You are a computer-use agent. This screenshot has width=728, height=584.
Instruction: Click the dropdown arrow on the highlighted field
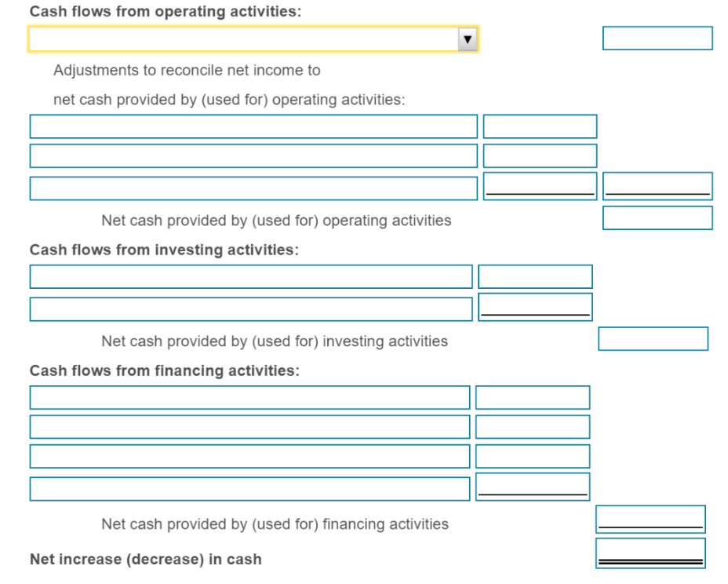(468, 38)
